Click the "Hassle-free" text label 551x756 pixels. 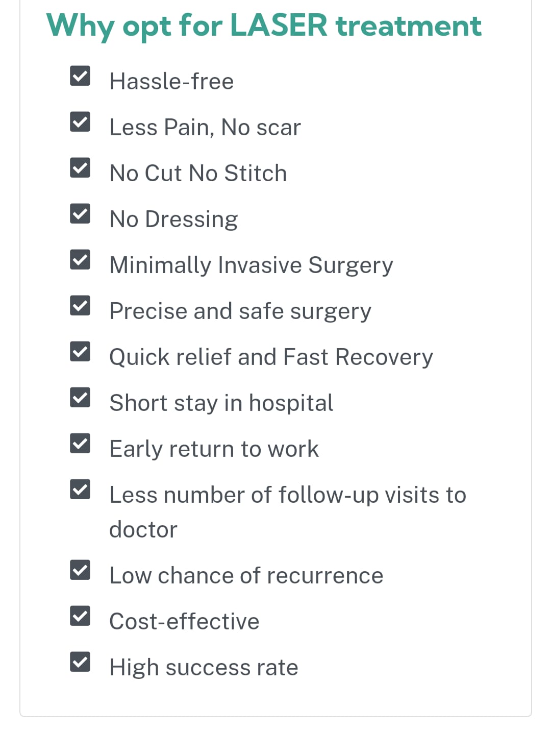(171, 82)
